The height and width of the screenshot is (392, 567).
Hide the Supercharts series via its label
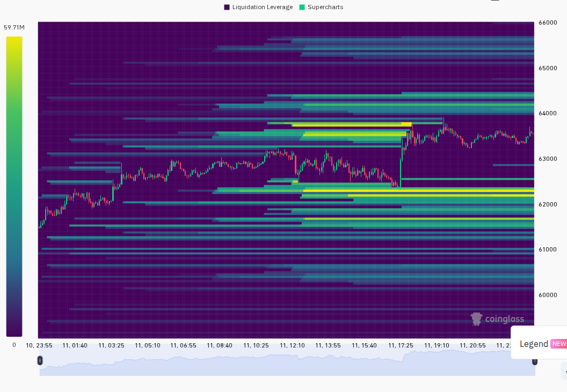point(325,7)
